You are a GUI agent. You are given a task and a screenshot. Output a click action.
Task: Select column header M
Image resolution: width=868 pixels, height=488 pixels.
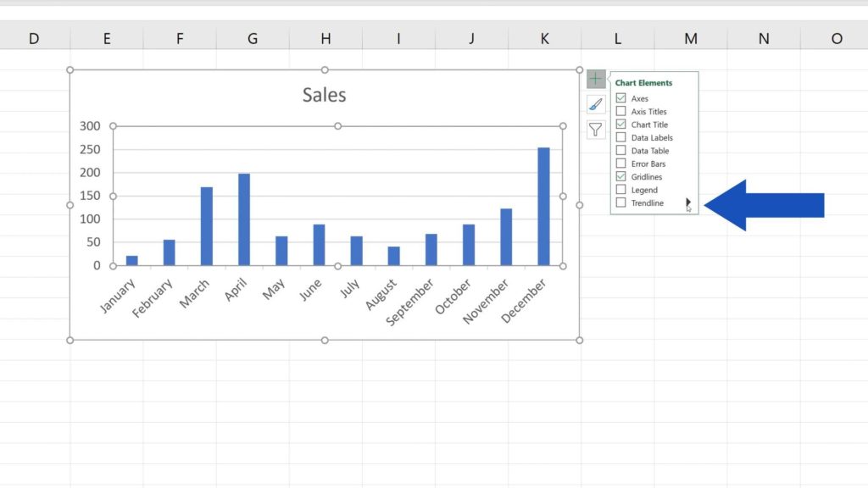691,38
